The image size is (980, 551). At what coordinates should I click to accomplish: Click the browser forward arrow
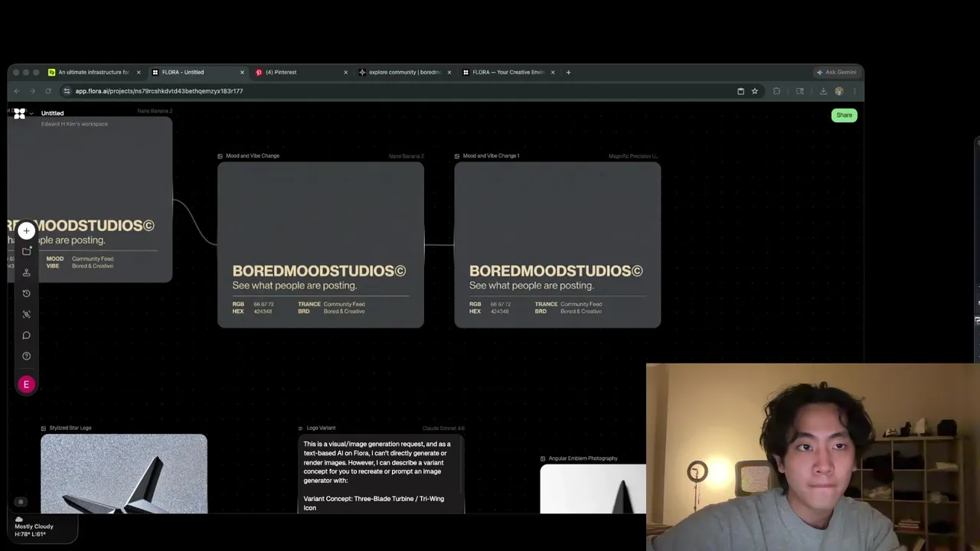[32, 91]
